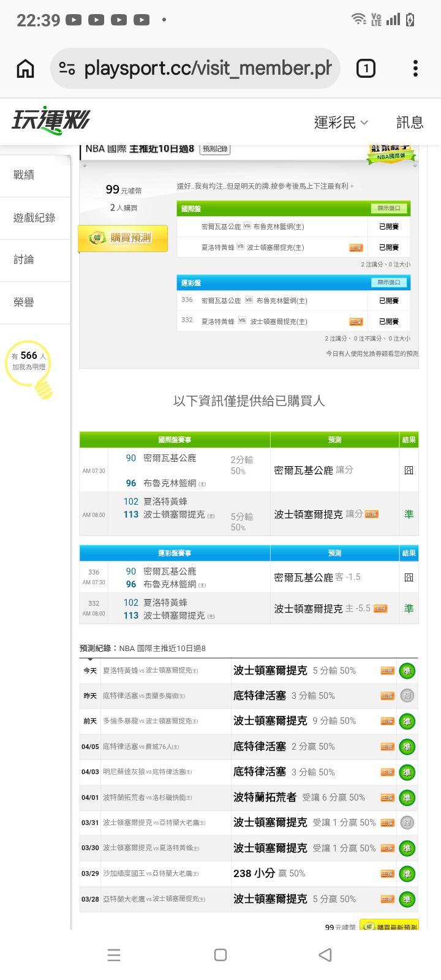This screenshot has height=980, width=441.
Task: Click 準 result icon for 04/05 record
Action: pos(407,747)
